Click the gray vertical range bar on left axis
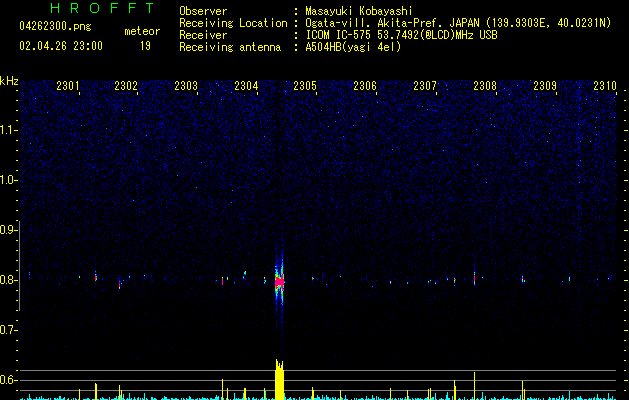Screen dimensions: 629x400 pyautogui.click(x=19, y=266)
